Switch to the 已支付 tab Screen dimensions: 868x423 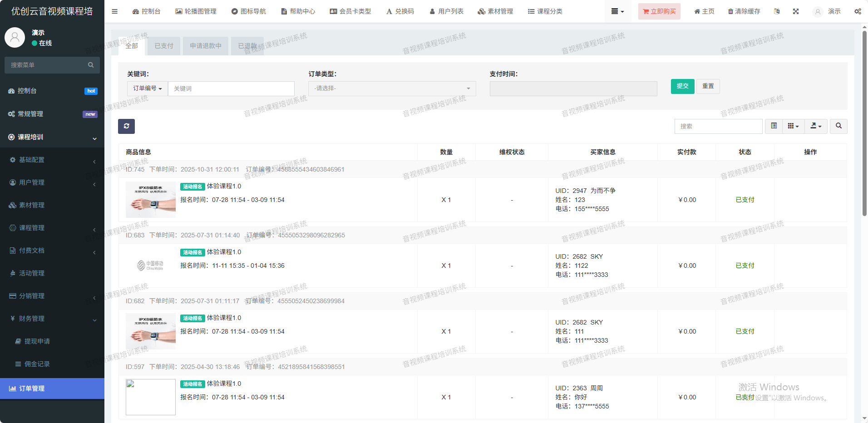tap(164, 46)
